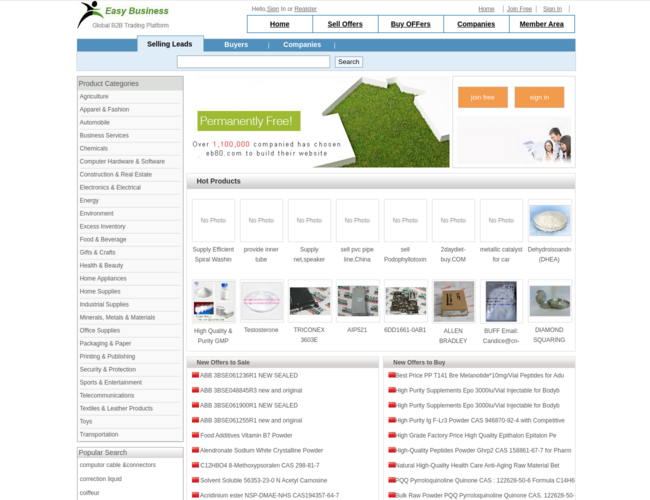Select the Electronics & Electrical category
The image size is (650, 500).
[x=110, y=187]
